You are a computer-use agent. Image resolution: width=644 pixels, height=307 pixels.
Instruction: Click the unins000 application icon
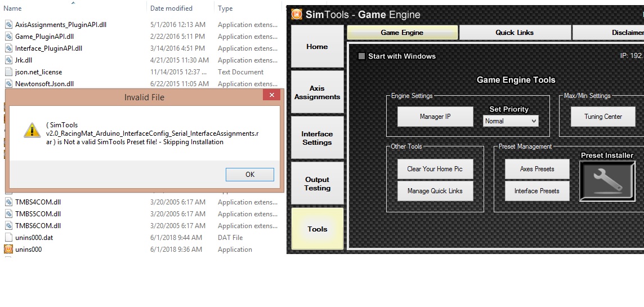coord(8,249)
